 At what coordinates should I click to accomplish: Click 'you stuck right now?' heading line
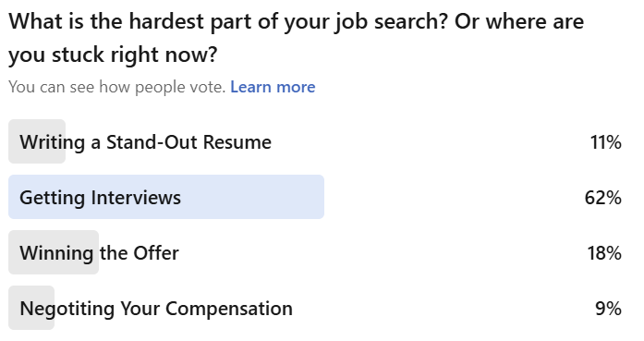[113, 55]
